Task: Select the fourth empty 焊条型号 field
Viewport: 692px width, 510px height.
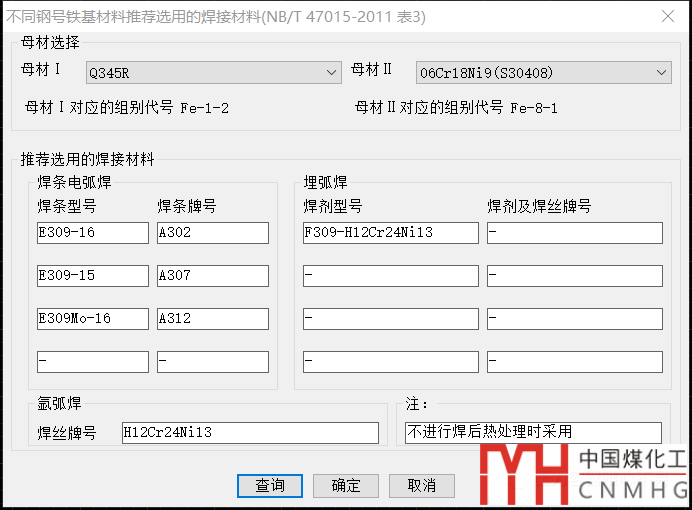Action: (92, 362)
